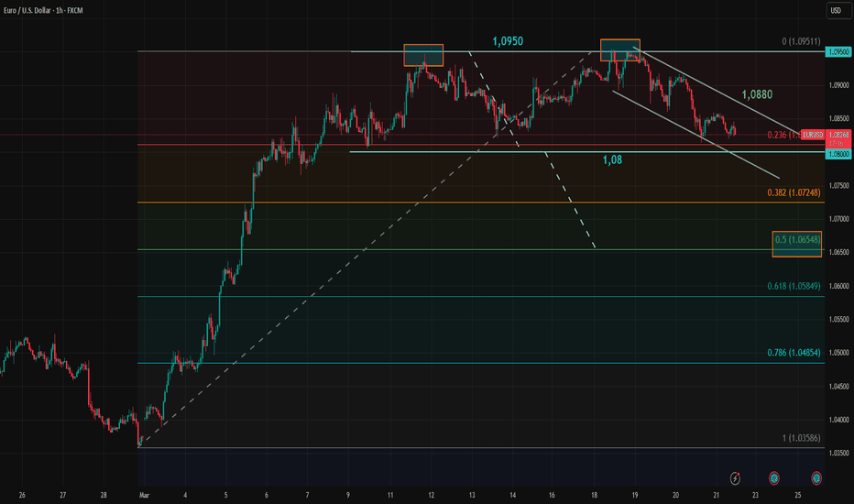The height and width of the screenshot is (504, 854).
Task: Click the red EURUSD symbol tag
Action: pyautogui.click(x=813, y=135)
